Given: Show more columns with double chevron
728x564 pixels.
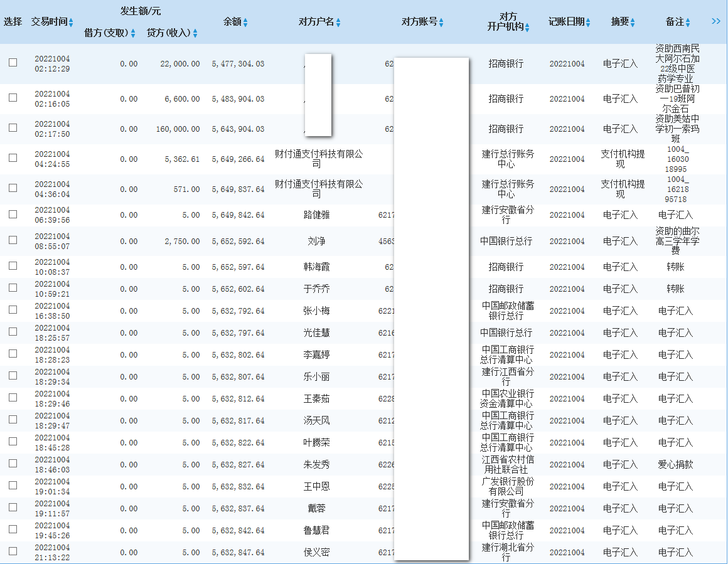Looking at the screenshot, I should pyautogui.click(x=716, y=21).
